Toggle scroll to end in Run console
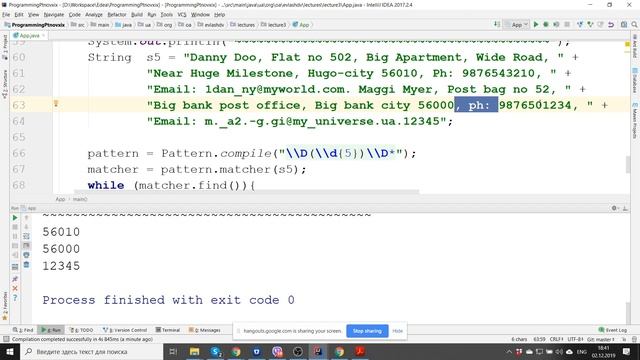The height and width of the screenshot is (360, 640). click(26, 245)
